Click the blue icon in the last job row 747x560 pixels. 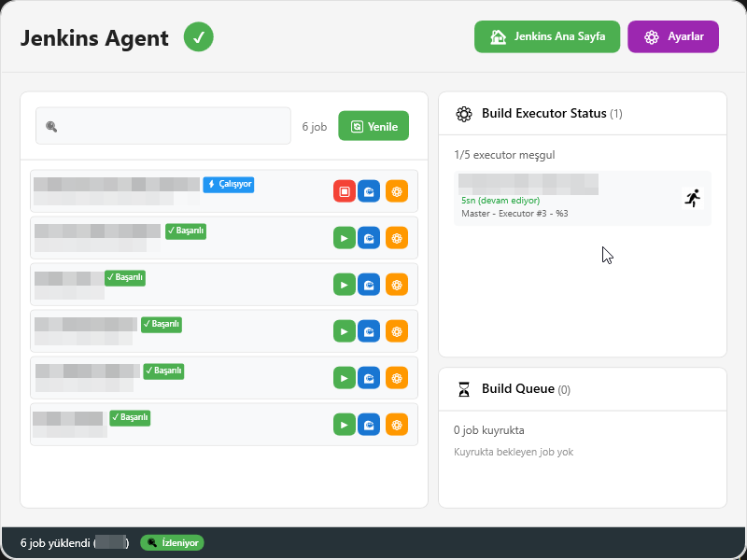[369, 425]
